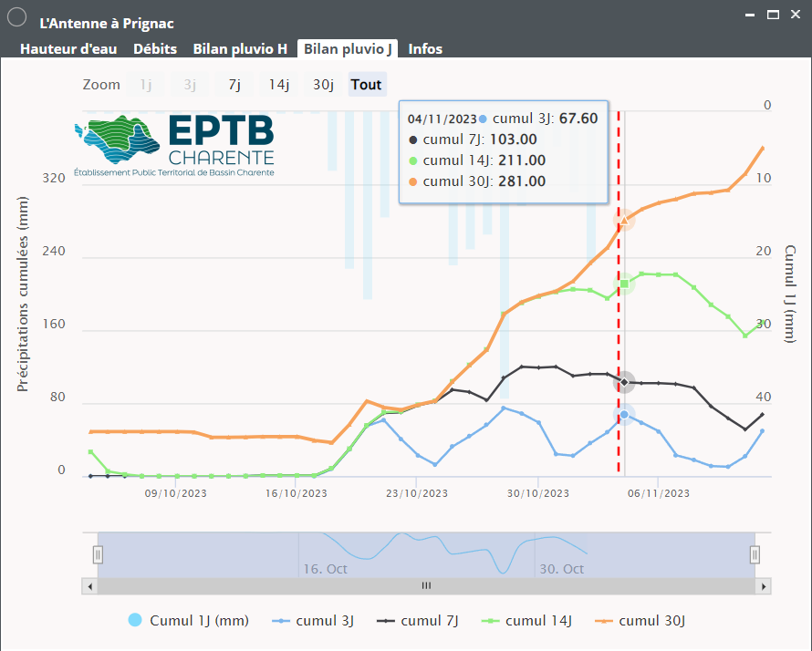Image resolution: width=812 pixels, height=651 pixels.
Task: Toggle the Cumul 1J (mm) legend series
Action: tap(189, 620)
